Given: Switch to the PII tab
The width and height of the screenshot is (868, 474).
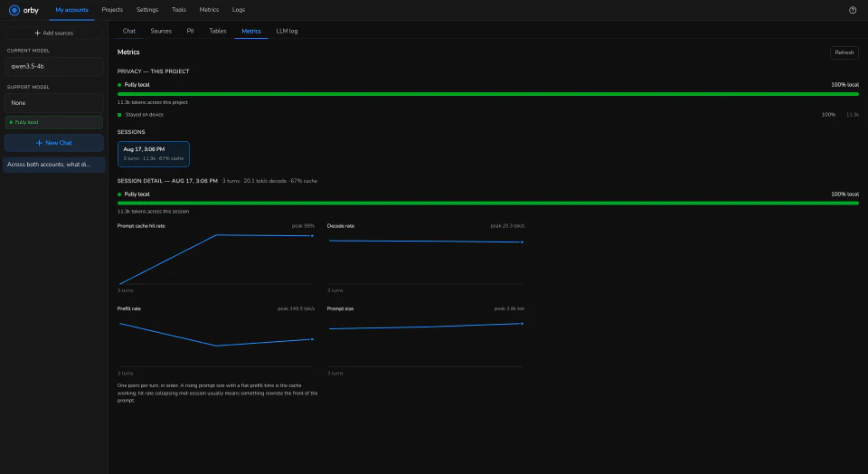Looking at the screenshot, I should tap(191, 31).
